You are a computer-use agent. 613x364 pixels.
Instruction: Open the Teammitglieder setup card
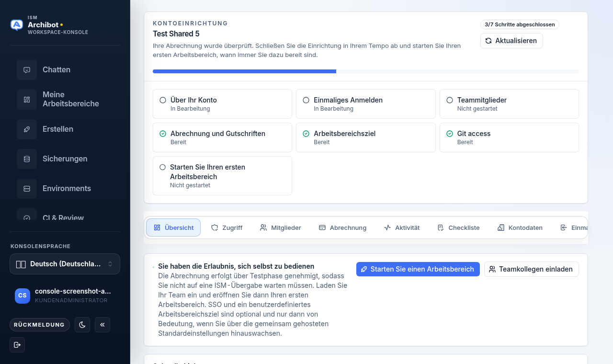click(509, 104)
